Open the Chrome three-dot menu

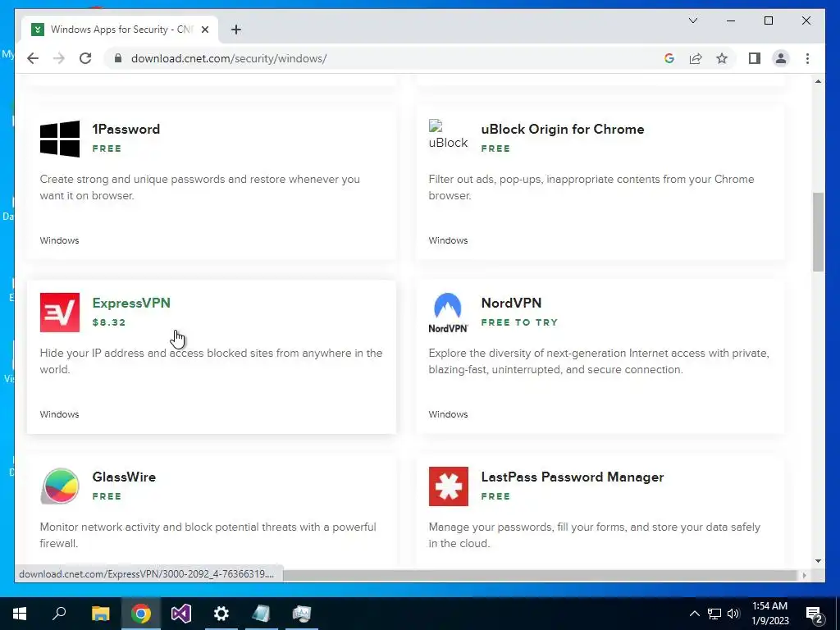[x=807, y=58]
